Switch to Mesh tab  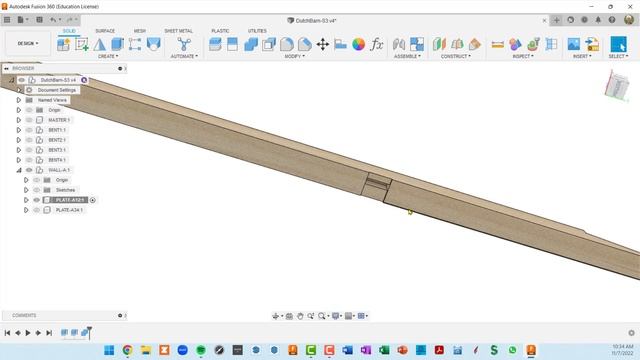pyautogui.click(x=140, y=31)
